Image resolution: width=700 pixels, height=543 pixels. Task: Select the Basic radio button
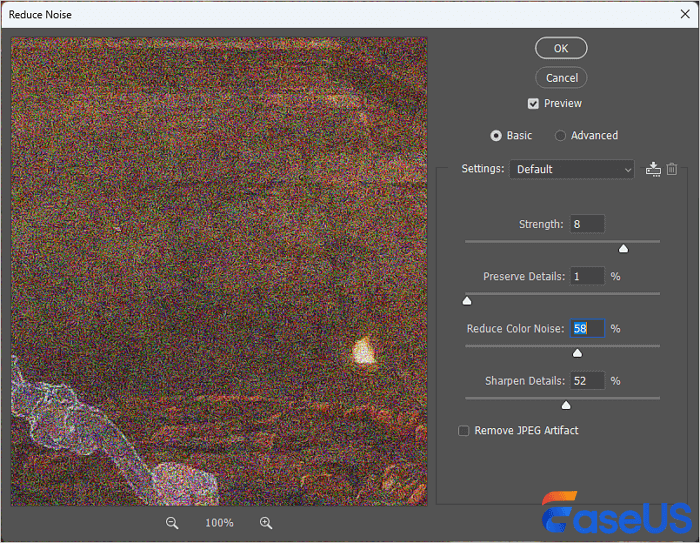pyautogui.click(x=496, y=135)
